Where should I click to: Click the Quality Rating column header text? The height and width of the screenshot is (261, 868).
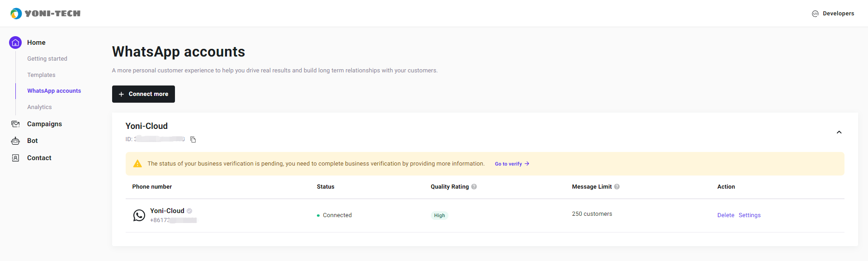(449, 187)
